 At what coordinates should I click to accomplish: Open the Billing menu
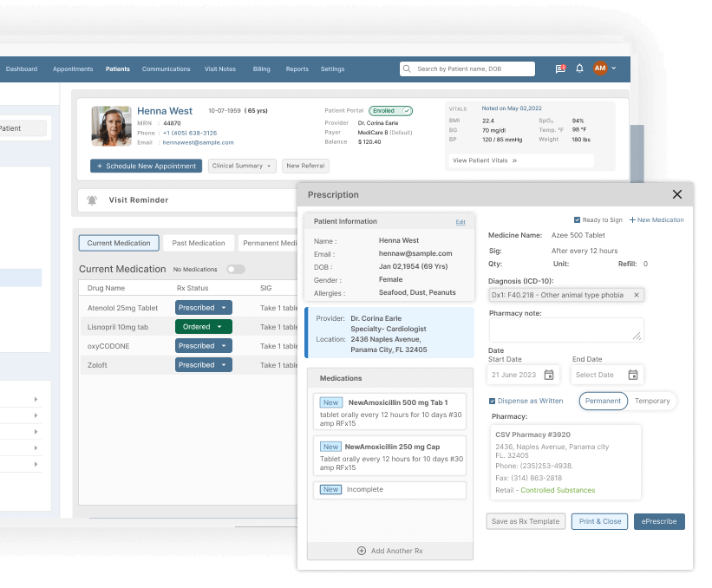click(x=261, y=69)
